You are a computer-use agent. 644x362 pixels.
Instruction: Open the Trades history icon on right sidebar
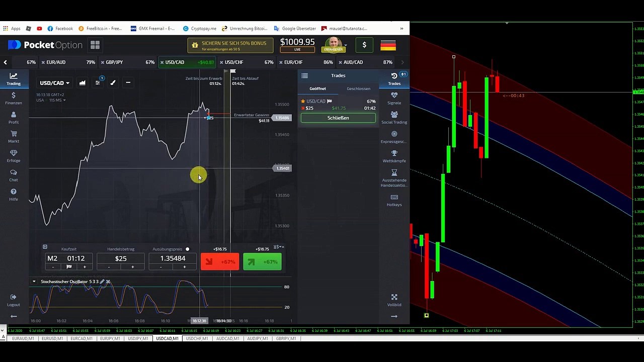coord(394,78)
